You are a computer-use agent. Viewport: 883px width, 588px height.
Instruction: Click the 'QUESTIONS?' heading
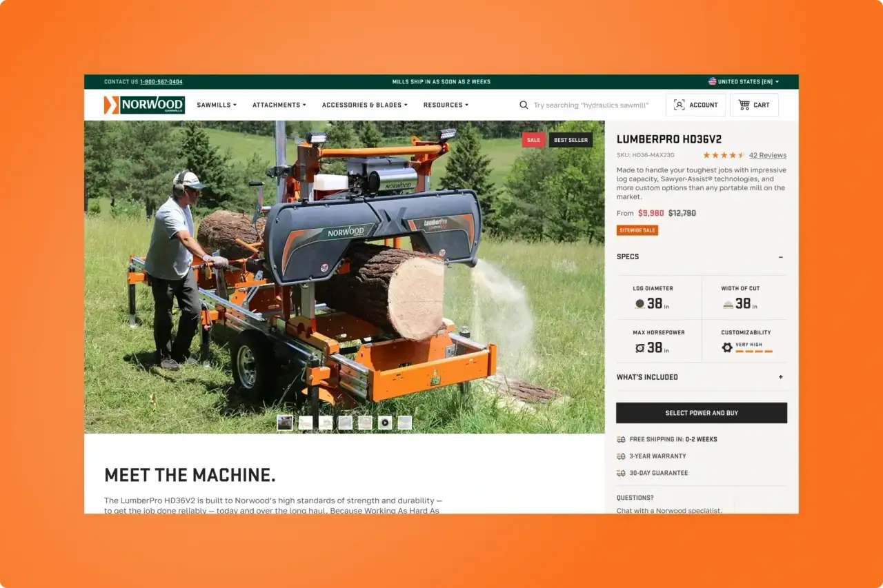point(635,498)
